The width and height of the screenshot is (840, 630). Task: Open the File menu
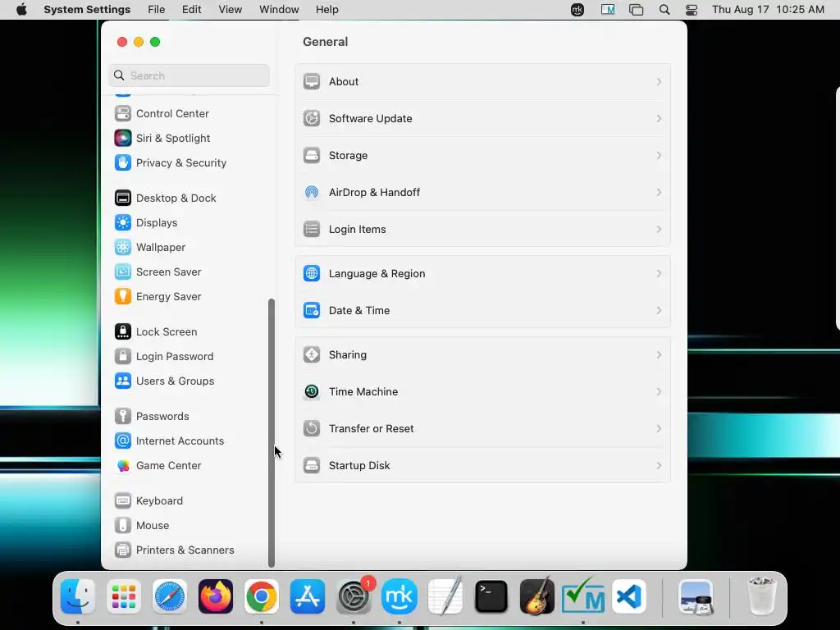[x=157, y=10]
